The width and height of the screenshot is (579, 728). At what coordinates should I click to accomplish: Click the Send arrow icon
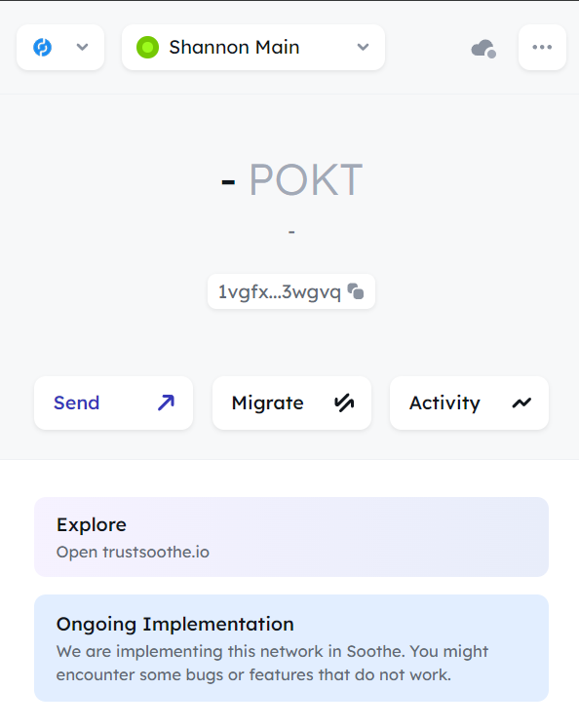point(166,402)
